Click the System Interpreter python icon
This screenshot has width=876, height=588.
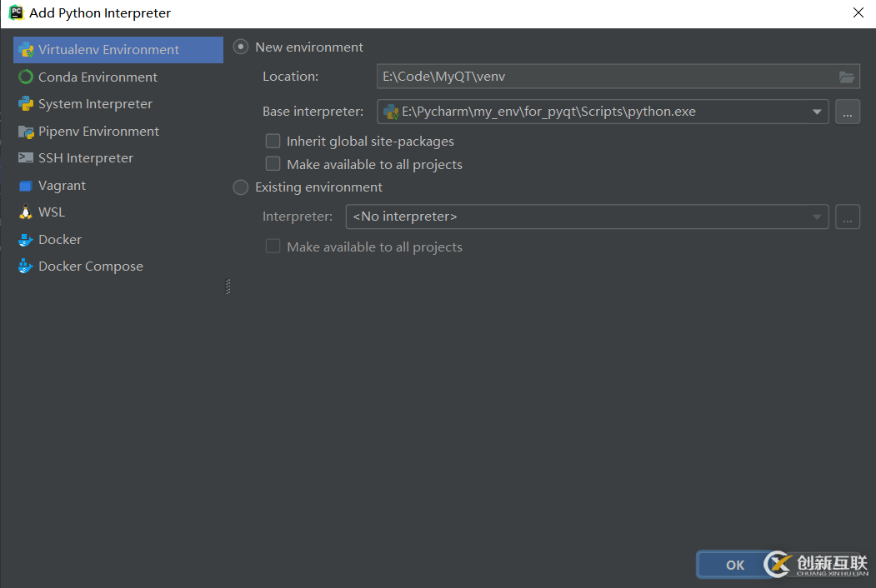tap(26, 104)
